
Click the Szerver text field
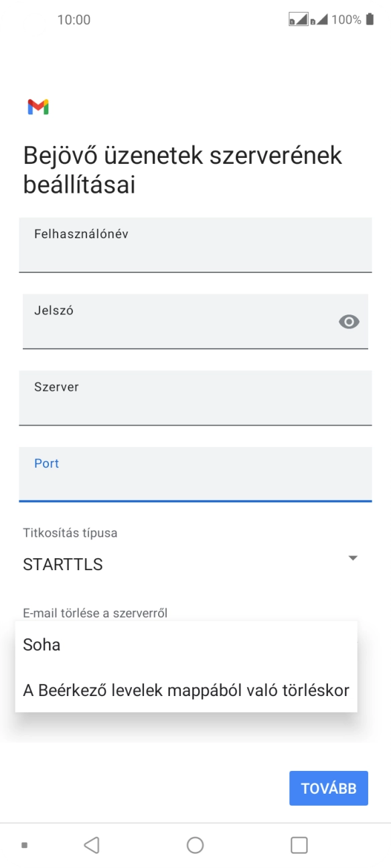tap(195, 398)
